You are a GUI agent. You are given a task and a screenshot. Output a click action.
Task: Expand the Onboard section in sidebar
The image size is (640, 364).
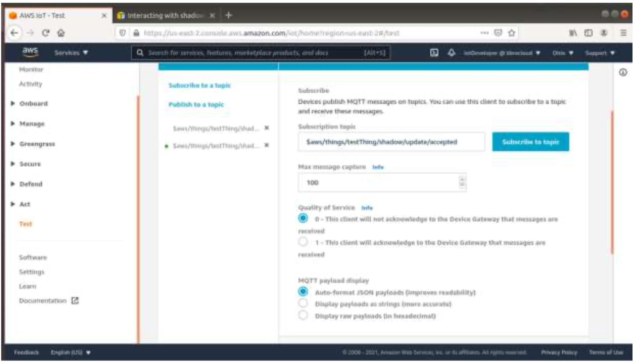[13, 104]
